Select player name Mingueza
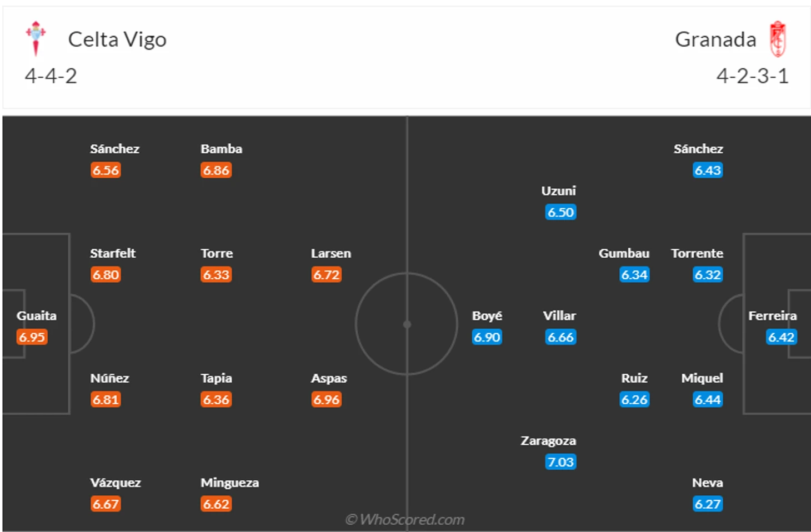Screen dimensions: 811x532 click(x=229, y=483)
